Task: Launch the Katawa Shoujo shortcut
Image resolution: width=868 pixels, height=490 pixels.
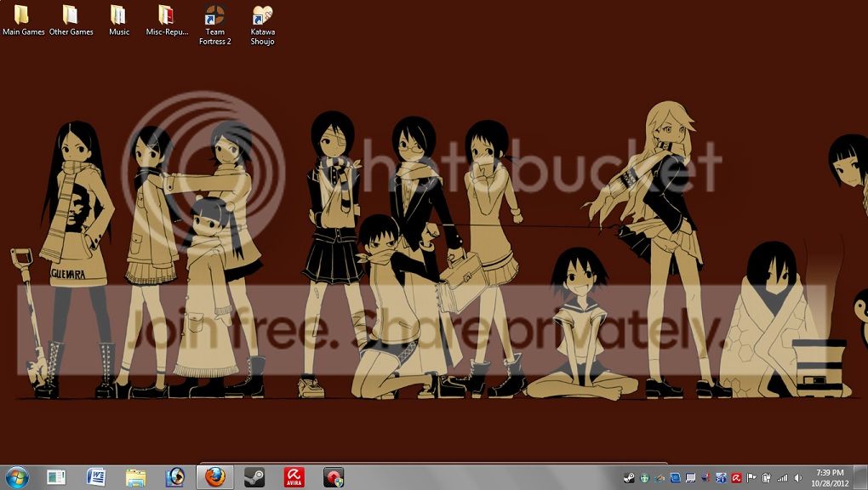Action: click(x=262, y=26)
